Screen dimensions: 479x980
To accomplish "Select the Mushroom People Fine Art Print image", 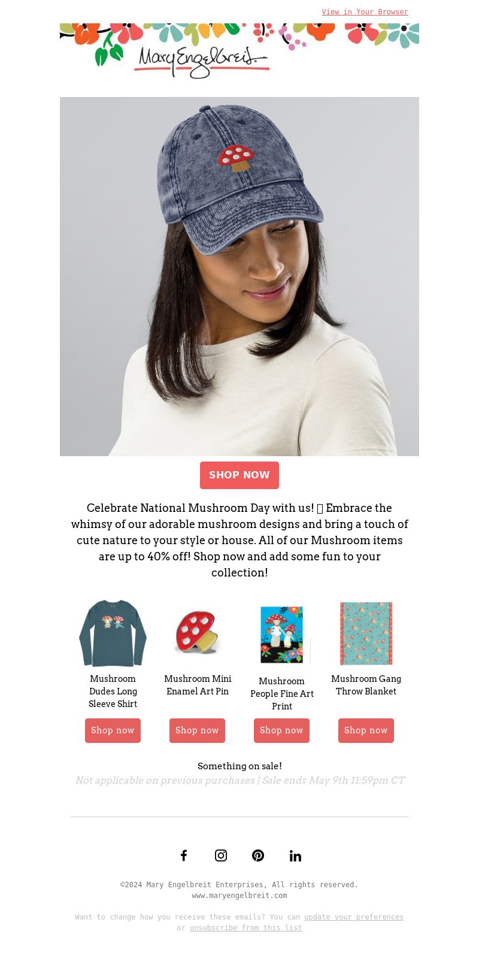I will [x=282, y=635].
